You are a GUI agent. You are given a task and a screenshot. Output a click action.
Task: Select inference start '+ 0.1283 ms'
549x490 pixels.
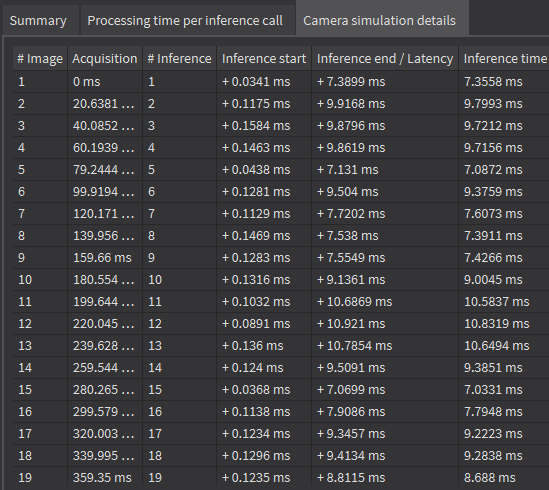coord(264,258)
